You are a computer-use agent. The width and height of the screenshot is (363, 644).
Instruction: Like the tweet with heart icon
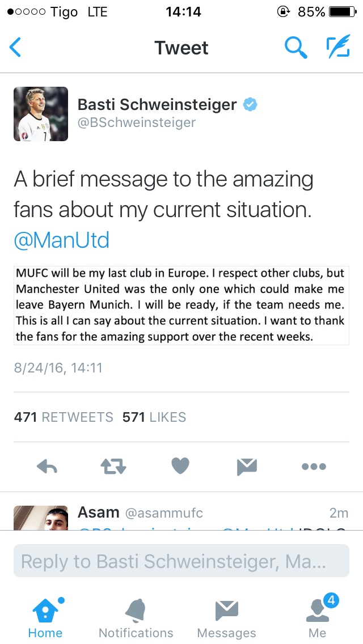pyautogui.click(x=180, y=467)
